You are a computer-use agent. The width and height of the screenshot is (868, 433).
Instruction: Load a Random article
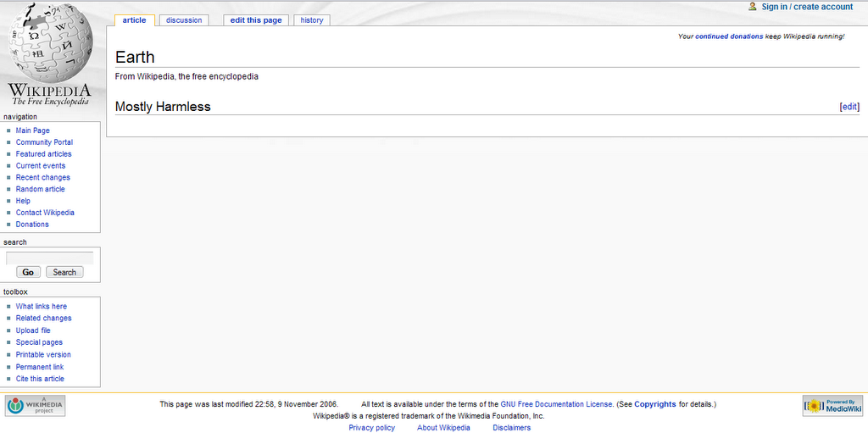click(41, 189)
